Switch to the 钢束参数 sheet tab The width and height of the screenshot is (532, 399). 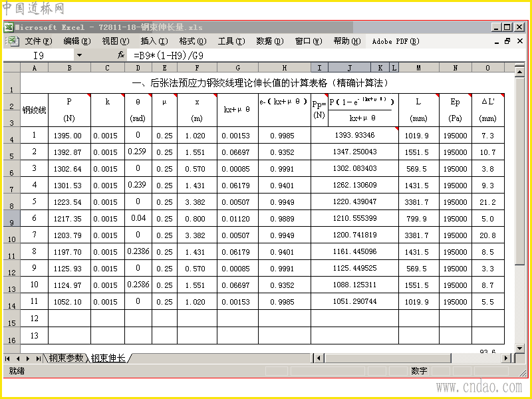click(x=66, y=358)
